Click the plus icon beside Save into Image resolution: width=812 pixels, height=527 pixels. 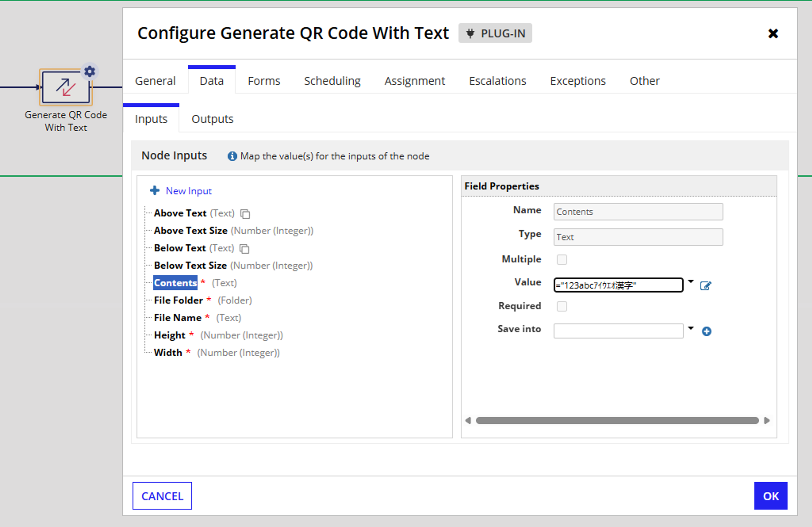pos(706,331)
